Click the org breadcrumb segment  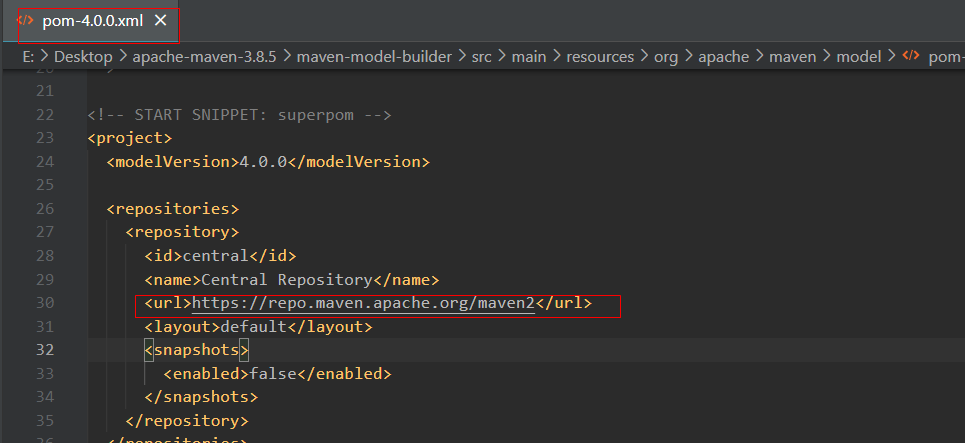[666, 57]
